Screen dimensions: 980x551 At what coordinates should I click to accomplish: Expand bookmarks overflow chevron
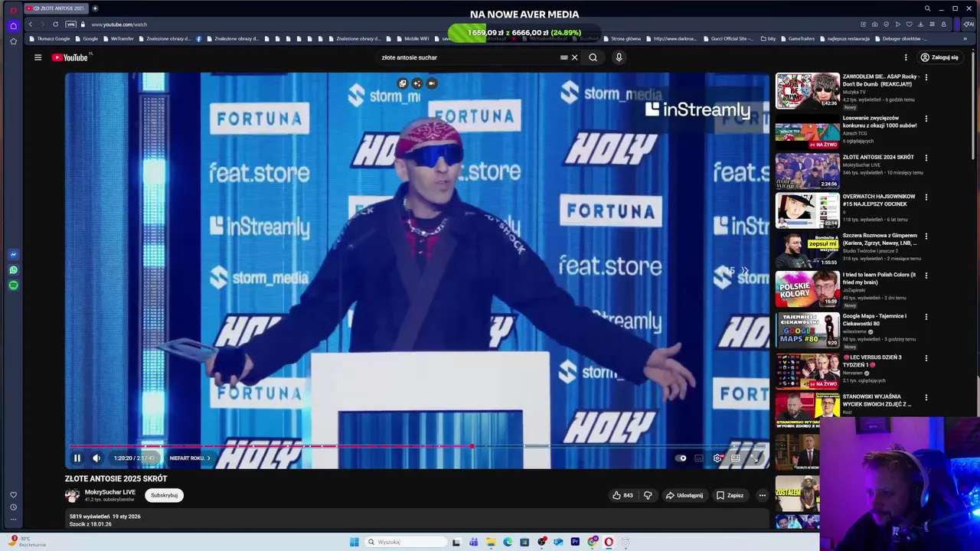965,38
